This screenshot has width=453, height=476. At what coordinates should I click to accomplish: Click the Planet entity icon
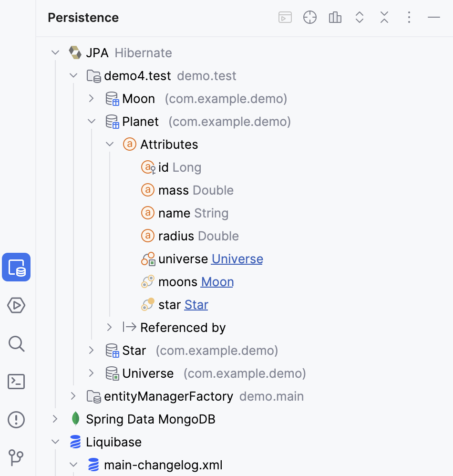click(x=112, y=122)
